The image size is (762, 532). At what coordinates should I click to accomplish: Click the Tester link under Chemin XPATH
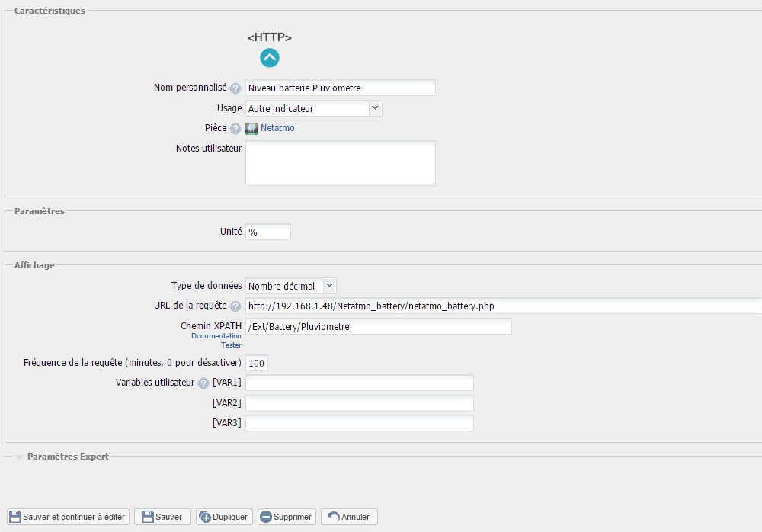click(230, 345)
